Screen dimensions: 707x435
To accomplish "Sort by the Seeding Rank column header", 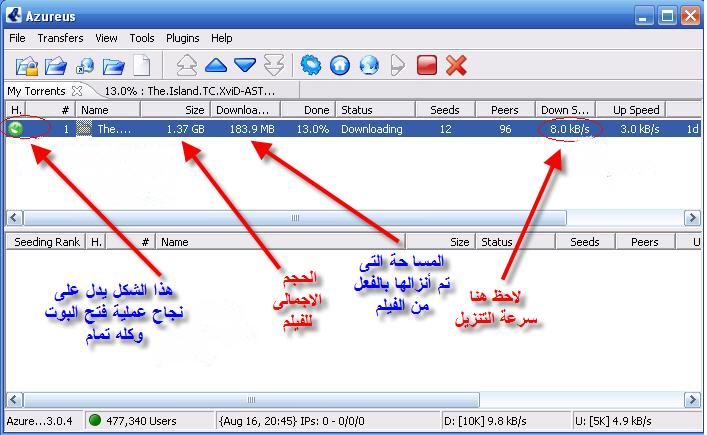I will 46,242.
